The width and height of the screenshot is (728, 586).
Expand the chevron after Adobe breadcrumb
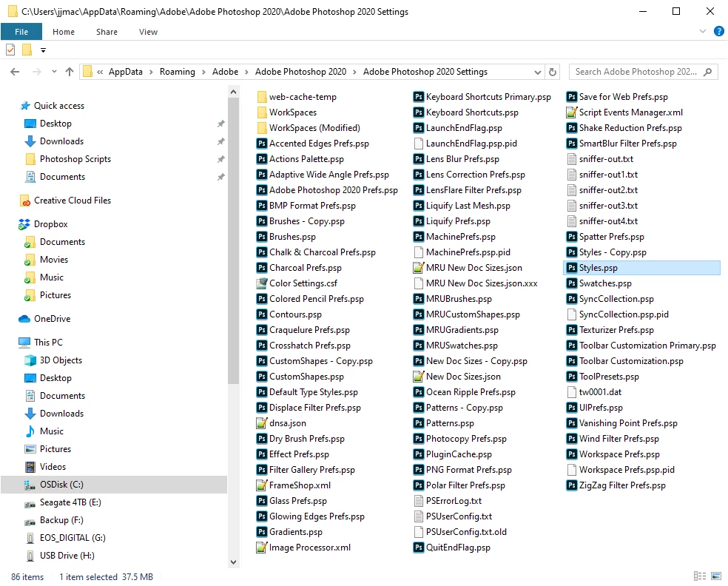tap(246, 72)
